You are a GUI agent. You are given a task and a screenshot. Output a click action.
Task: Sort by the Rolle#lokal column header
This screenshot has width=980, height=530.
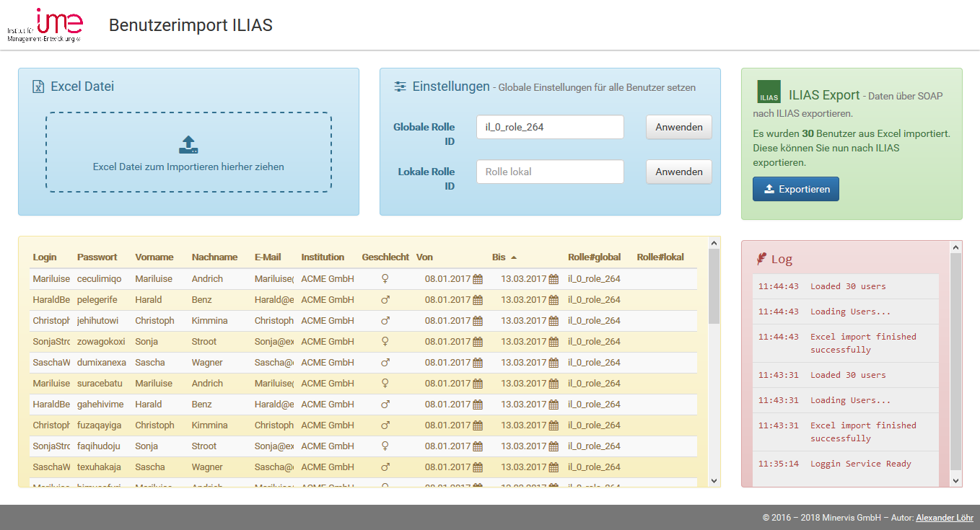tap(660, 257)
